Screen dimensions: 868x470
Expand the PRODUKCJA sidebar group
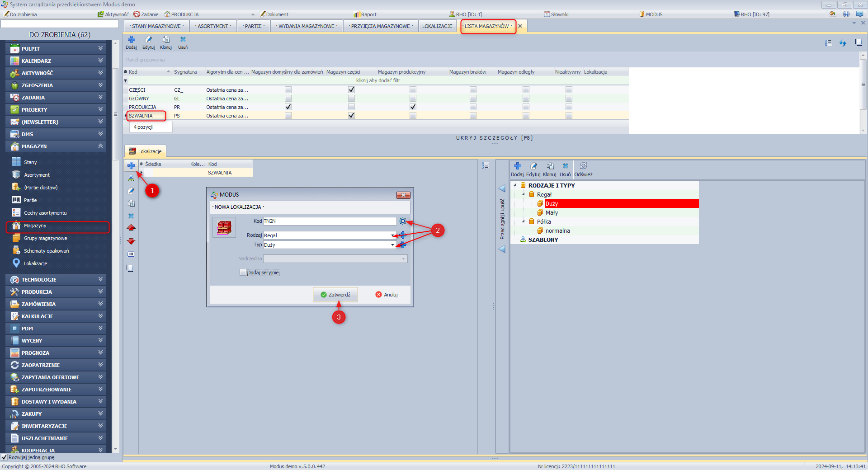coord(59,292)
